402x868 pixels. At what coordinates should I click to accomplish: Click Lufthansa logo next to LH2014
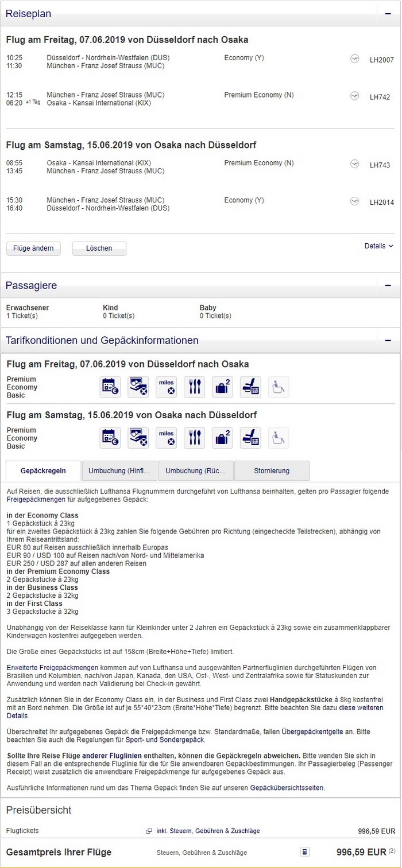pos(355,201)
